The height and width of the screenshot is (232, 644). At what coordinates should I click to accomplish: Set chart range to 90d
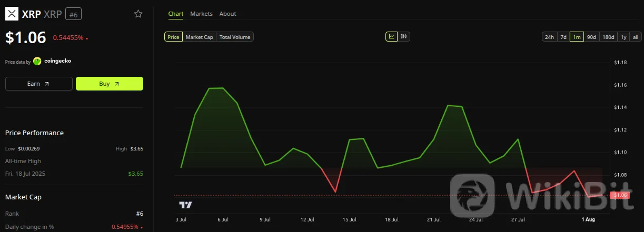[591, 37]
